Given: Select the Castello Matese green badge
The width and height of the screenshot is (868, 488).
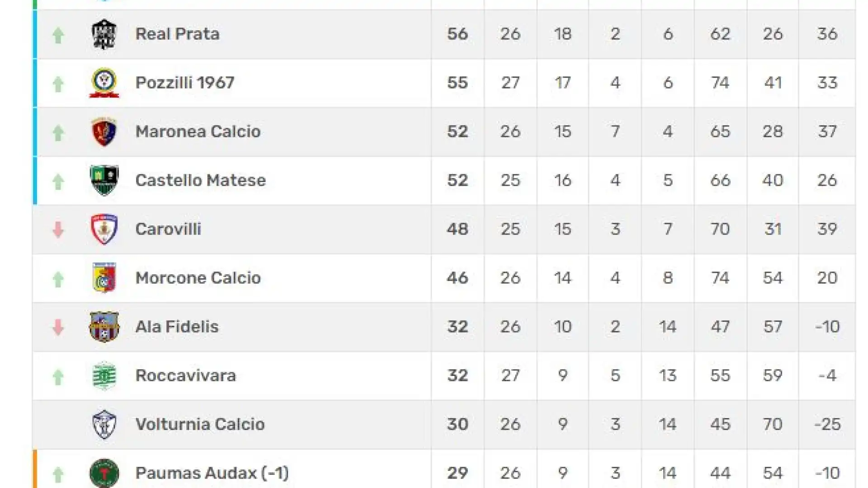Looking at the screenshot, I should click(x=104, y=181).
